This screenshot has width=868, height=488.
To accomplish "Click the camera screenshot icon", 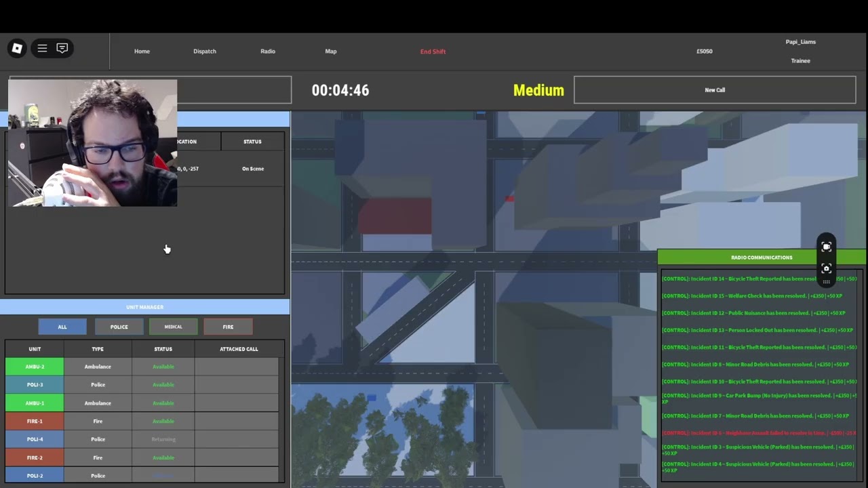I will 826,268.
